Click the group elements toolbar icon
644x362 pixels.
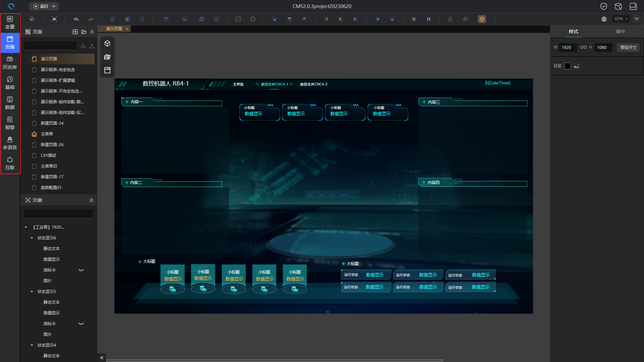[x=238, y=19]
